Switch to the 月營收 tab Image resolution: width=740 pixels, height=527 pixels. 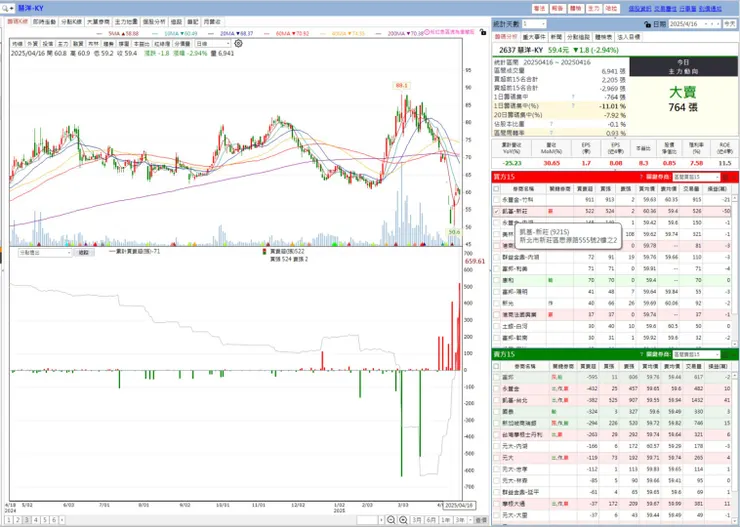pyautogui.click(x=211, y=22)
